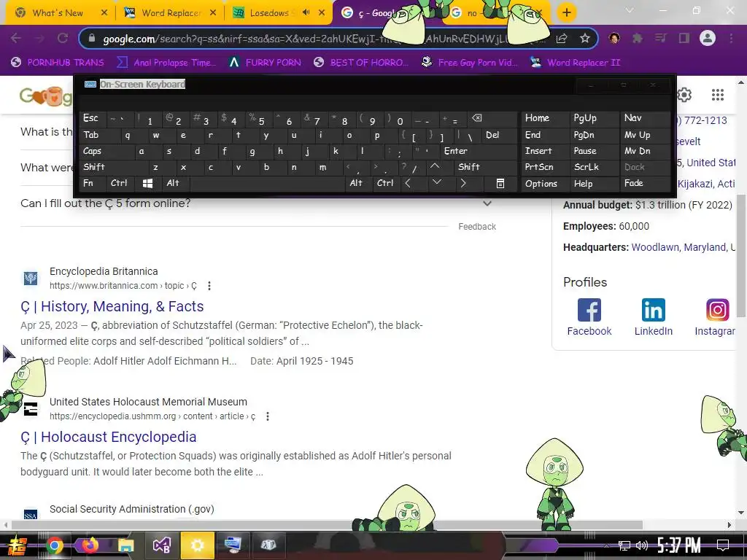Open LinkedIn profile icon
The width and height of the screenshot is (747, 560).
tap(653, 311)
